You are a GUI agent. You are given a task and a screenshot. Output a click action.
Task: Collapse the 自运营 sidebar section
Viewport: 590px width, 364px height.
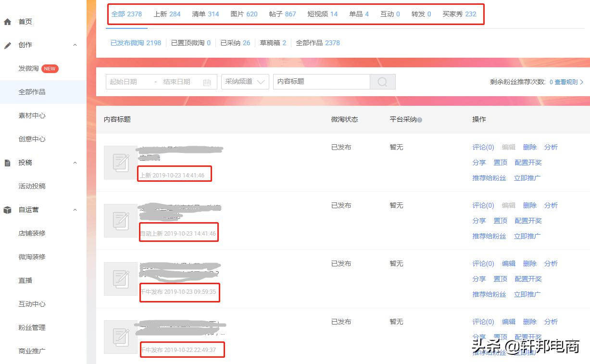tap(75, 210)
